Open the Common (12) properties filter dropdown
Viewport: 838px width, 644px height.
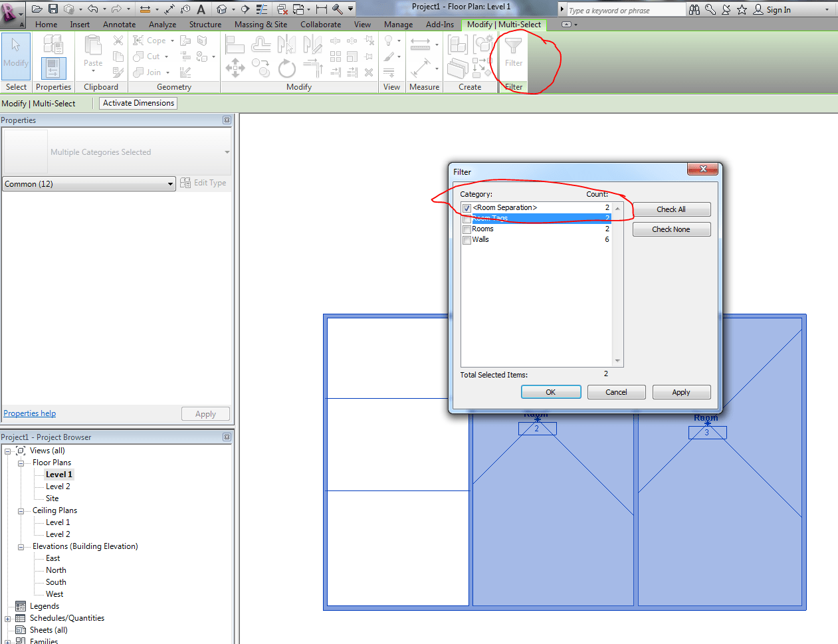[89, 184]
